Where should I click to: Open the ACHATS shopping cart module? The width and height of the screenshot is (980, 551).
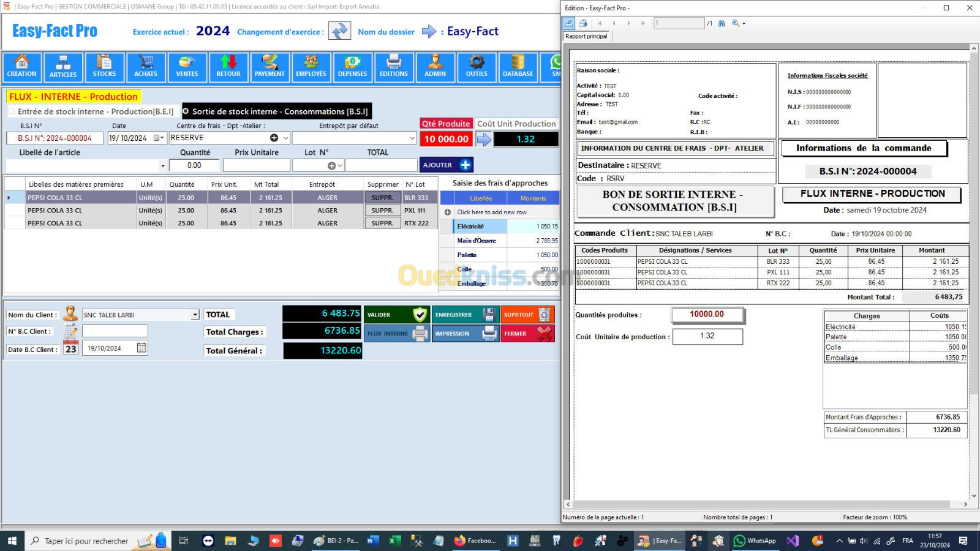click(146, 67)
